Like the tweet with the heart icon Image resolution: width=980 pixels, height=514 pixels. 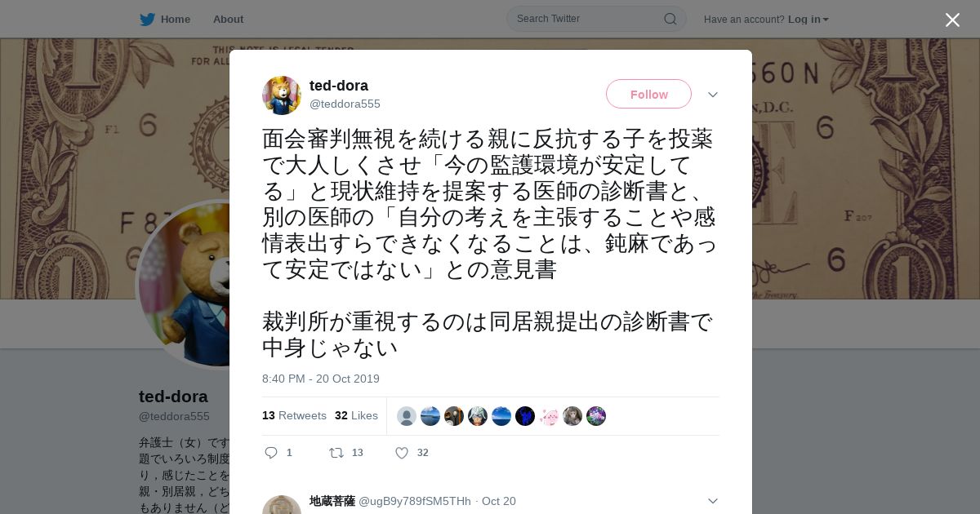tap(402, 453)
